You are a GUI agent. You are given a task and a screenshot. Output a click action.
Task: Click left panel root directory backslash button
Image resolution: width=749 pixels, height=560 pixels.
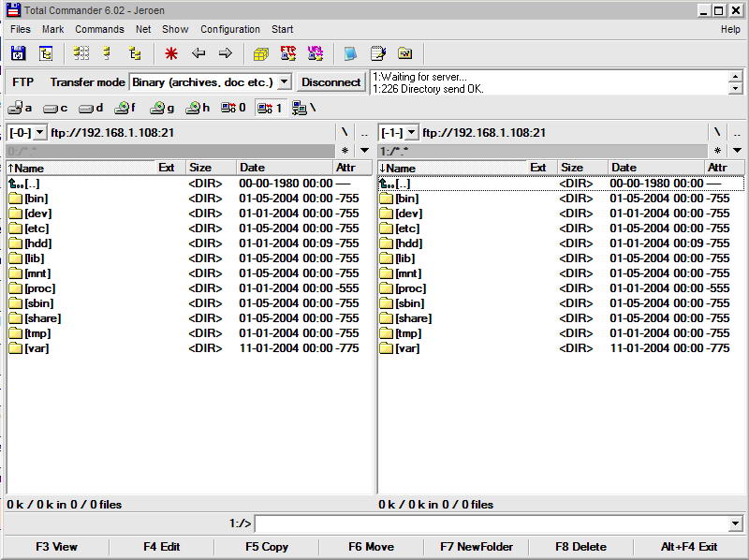[345, 133]
